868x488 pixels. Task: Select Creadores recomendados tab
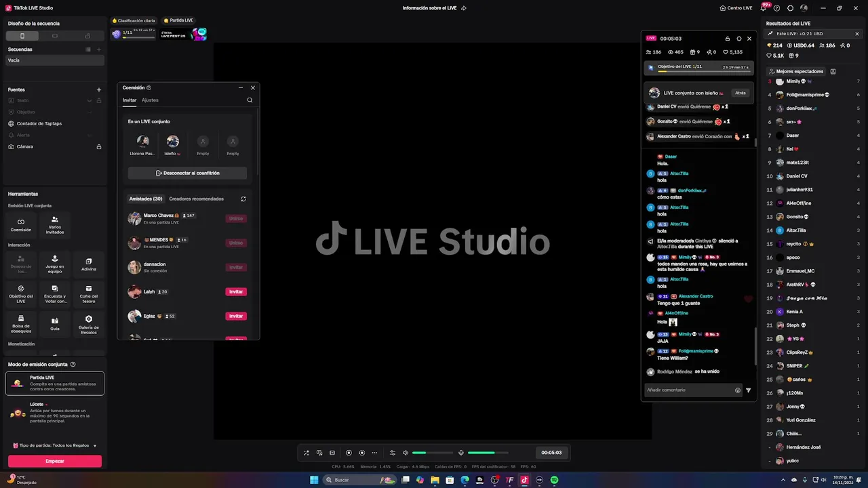pos(197,199)
